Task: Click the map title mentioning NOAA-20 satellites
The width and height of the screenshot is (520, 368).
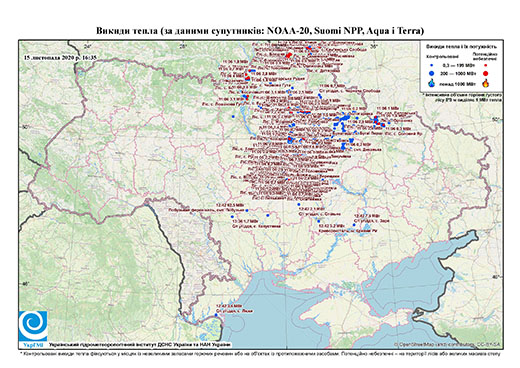Action: point(260,31)
